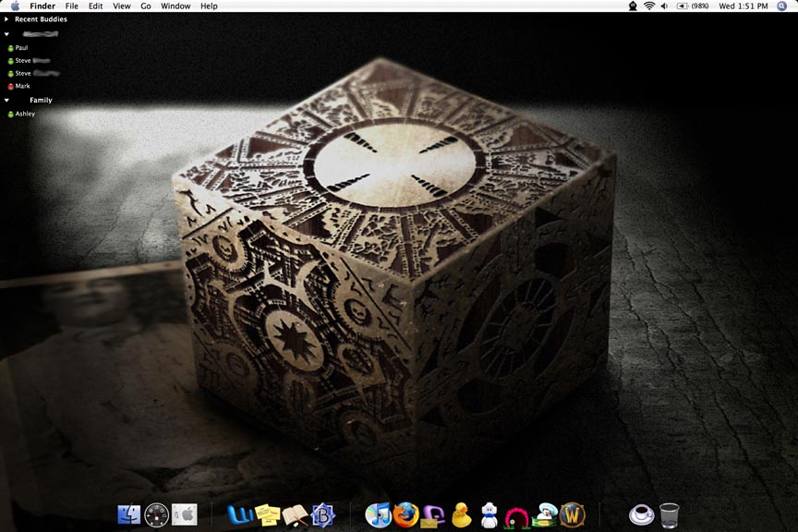The height and width of the screenshot is (532, 798).
Task: Open the Finder menu
Action: click(42, 6)
